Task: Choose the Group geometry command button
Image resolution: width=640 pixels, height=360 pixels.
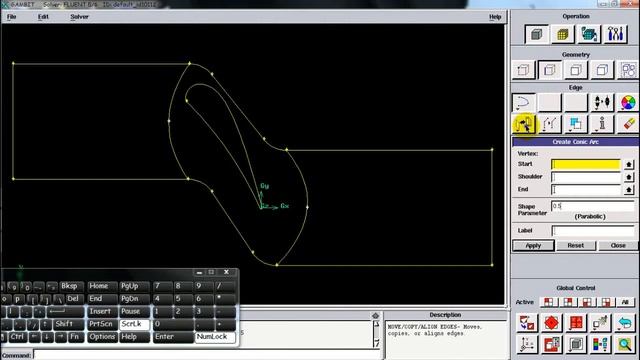Action: [x=628, y=70]
